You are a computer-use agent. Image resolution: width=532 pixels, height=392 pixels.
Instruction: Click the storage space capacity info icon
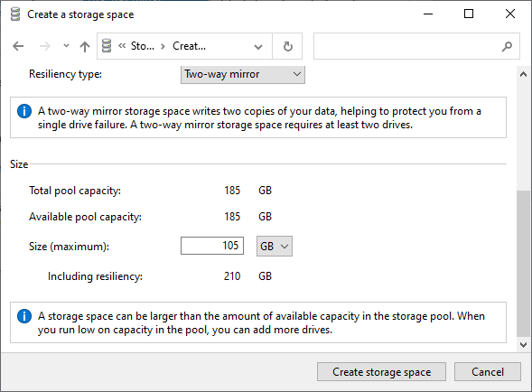click(x=24, y=316)
